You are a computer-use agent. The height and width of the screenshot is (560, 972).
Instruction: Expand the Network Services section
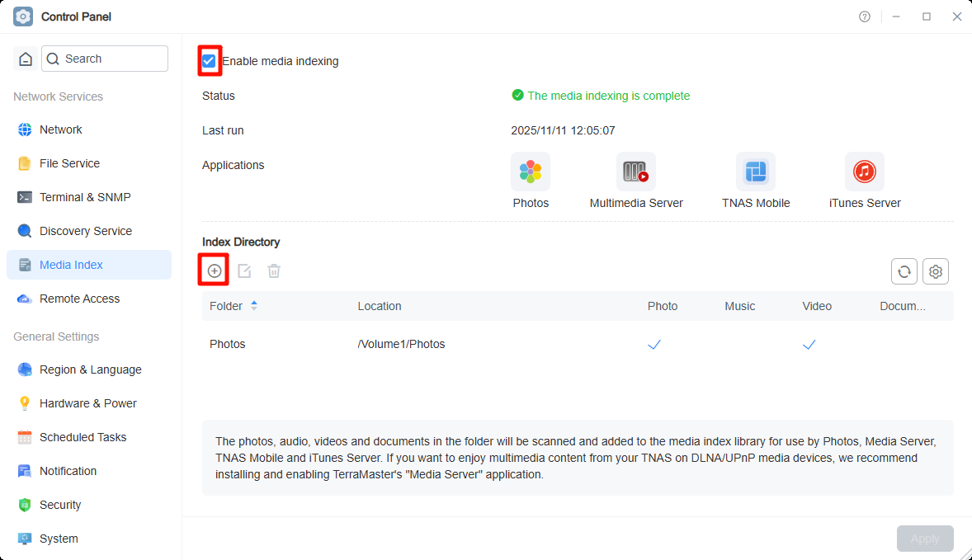[x=58, y=96]
